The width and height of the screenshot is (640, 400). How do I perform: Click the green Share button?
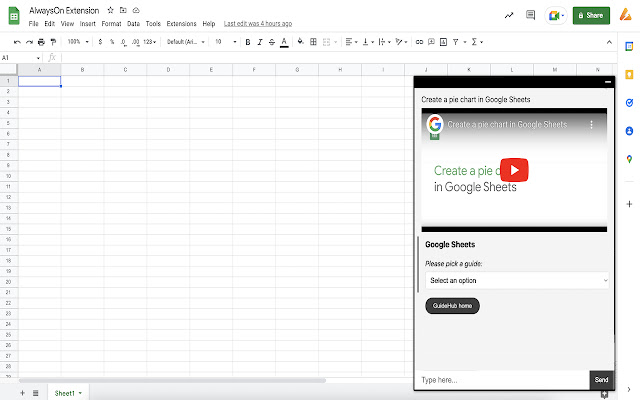point(591,16)
